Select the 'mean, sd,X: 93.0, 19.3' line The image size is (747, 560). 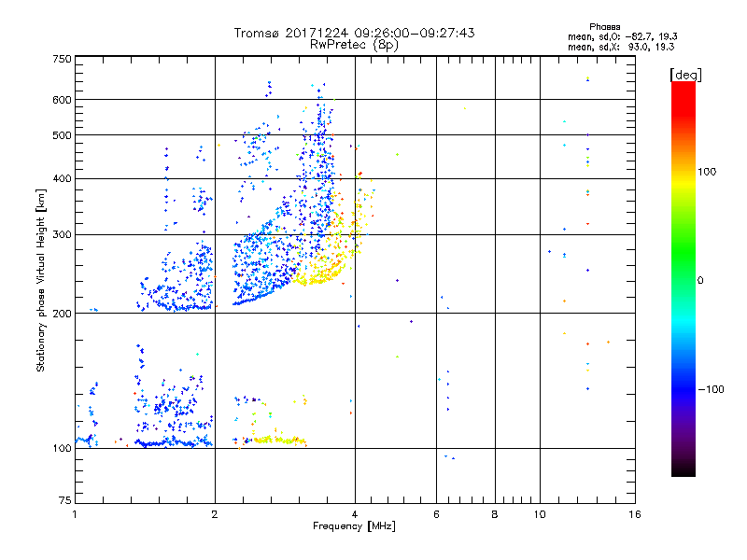point(621,47)
